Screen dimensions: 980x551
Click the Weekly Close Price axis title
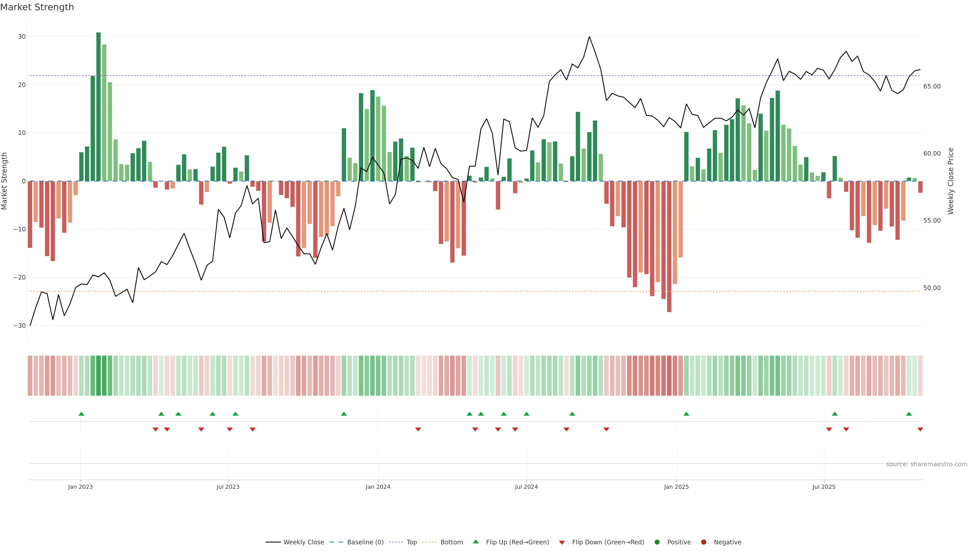[x=951, y=181]
